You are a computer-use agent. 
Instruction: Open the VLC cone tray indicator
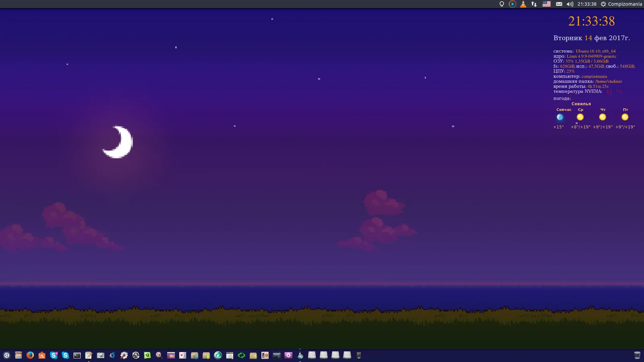[523, 4]
